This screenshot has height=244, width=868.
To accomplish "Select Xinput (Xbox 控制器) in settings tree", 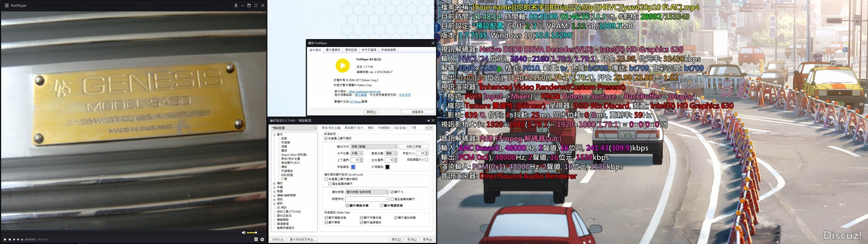I will pyautogui.click(x=294, y=155).
